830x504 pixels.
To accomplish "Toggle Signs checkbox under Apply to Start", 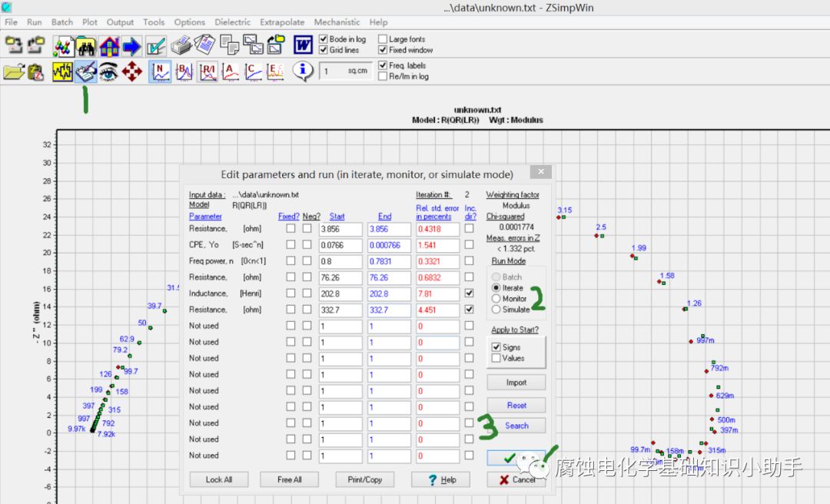I will pyautogui.click(x=496, y=347).
